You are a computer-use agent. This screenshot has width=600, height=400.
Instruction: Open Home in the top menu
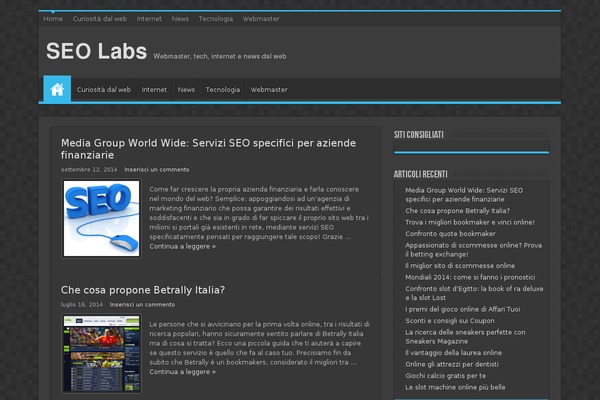click(53, 19)
